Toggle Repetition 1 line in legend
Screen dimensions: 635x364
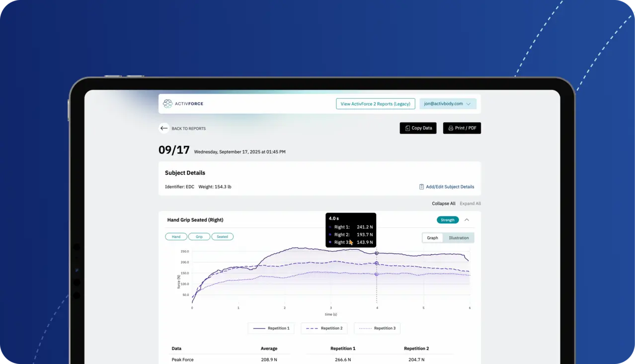[x=271, y=328]
